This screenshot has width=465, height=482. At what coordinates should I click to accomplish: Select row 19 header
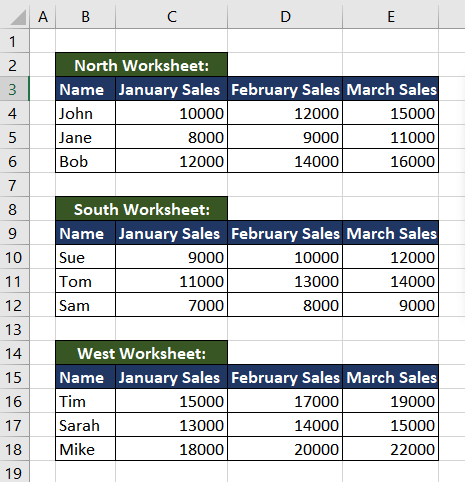(15, 472)
